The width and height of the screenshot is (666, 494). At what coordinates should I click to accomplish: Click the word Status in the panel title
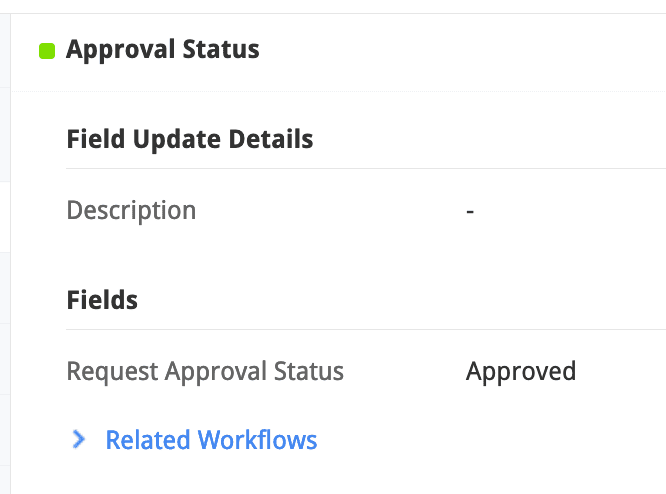click(x=221, y=49)
